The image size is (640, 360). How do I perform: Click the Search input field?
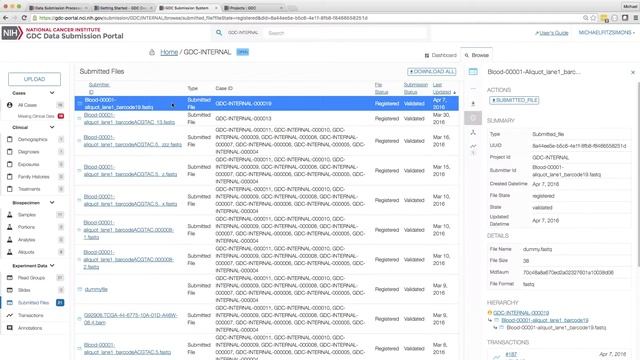346,33
